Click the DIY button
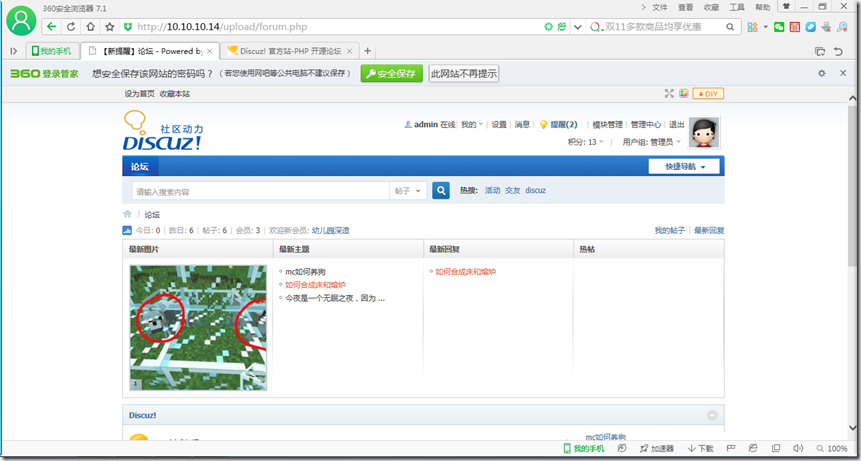This screenshot has height=461, width=861. click(x=708, y=94)
